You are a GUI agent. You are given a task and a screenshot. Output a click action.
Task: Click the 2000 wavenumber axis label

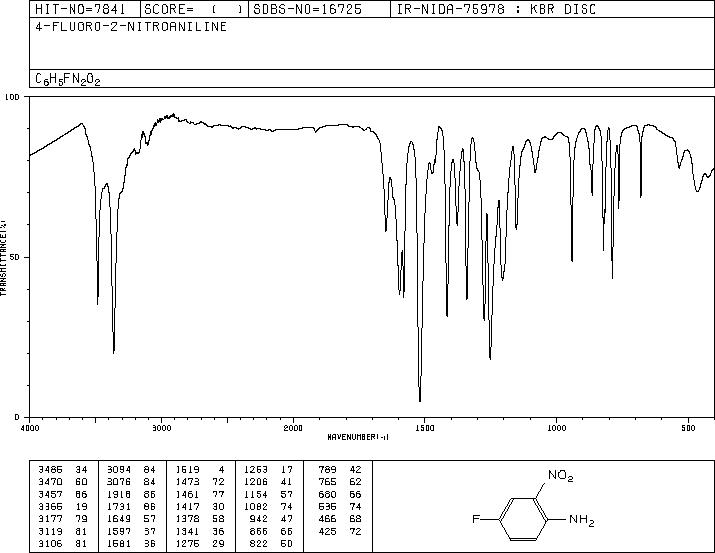pyautogui.click(x=293, y=428)
